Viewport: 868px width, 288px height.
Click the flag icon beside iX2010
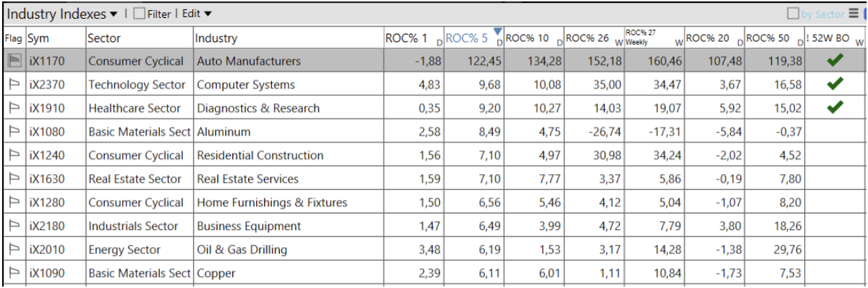pyautogui.click(x=14, y=250)
